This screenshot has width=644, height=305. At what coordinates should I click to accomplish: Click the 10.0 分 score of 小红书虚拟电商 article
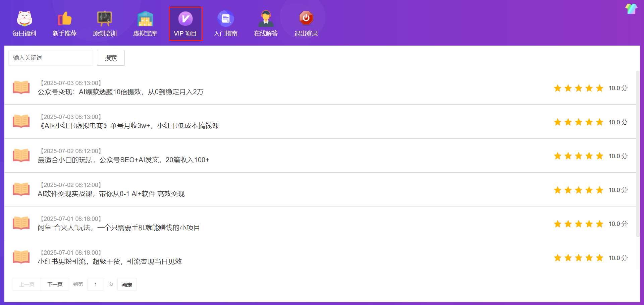tap(618, 122)
